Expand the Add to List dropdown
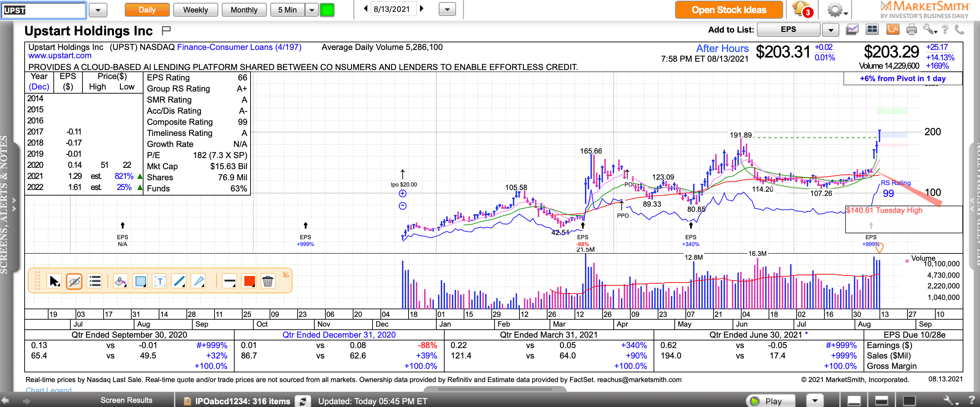The image size is (980, 407). [x=831, y=30]
